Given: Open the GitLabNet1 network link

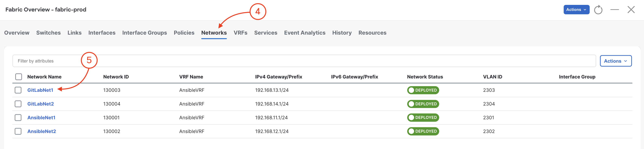Looking at the screenshot, I should coord(40,90).
